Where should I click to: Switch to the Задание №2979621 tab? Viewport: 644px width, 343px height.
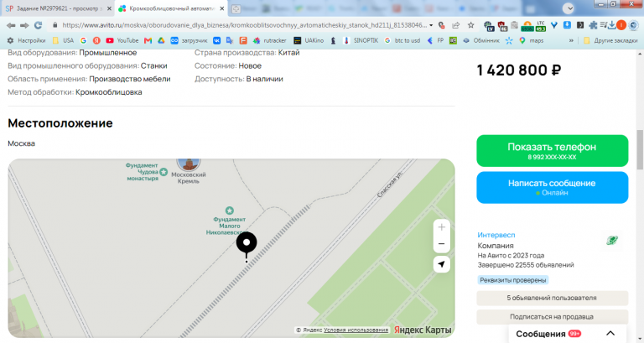58,8
